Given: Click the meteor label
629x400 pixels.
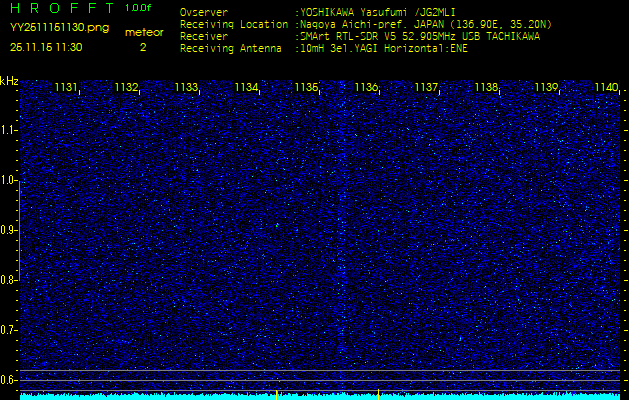Looking at the screenshot, I should [143, 32].
